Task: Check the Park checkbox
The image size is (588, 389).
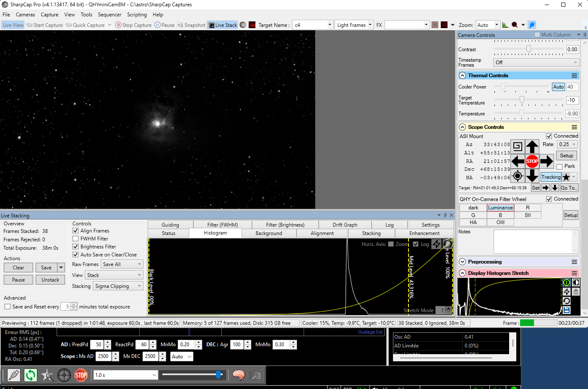Action: click(559, 167)
